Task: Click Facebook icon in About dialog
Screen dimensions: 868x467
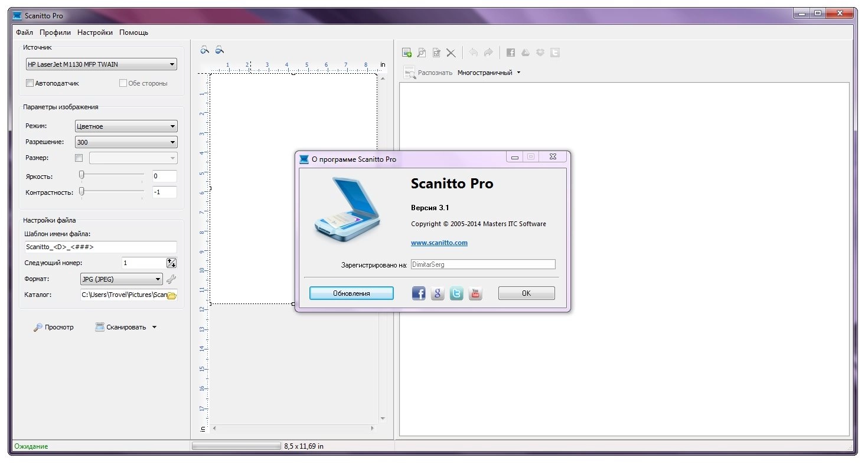Action: tap(419, 293)
